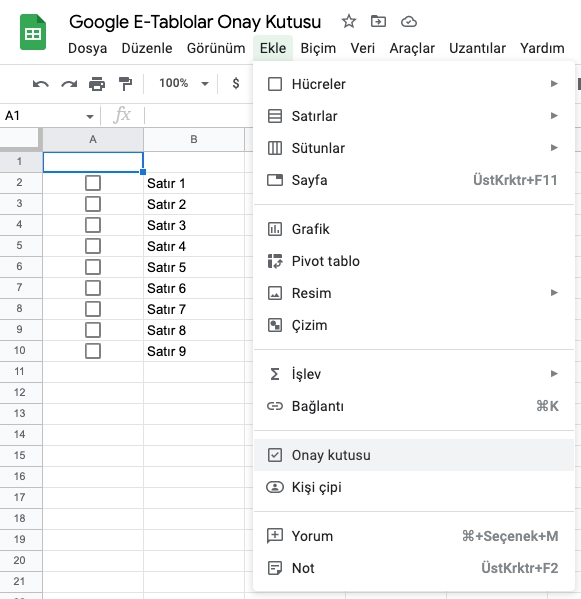
Task: Click the Bağlantı link icon
Action: coord(275,406)
